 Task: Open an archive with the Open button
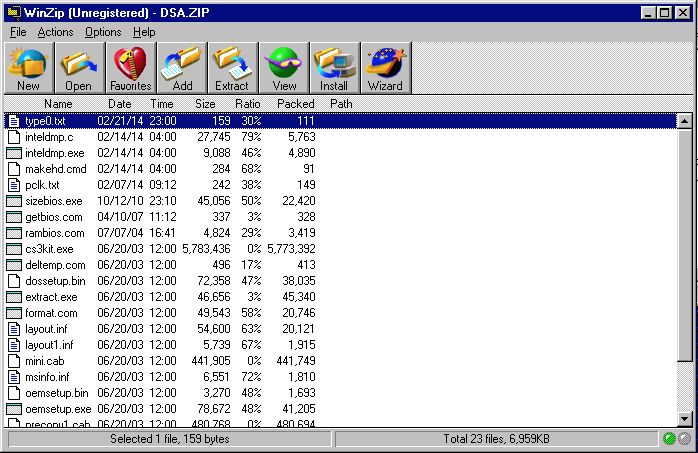(x=79, y=68)
